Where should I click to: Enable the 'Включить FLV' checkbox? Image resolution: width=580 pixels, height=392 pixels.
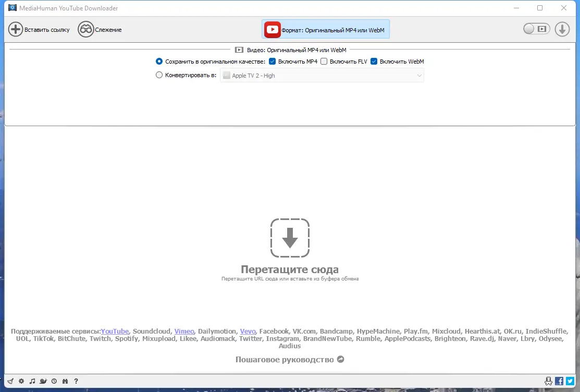click(324, 61)
